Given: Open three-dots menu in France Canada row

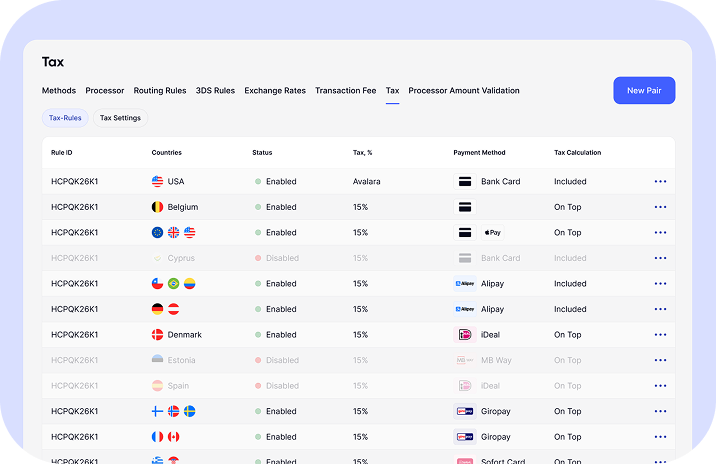Looking at the screenshot, I should pos(660,437).
